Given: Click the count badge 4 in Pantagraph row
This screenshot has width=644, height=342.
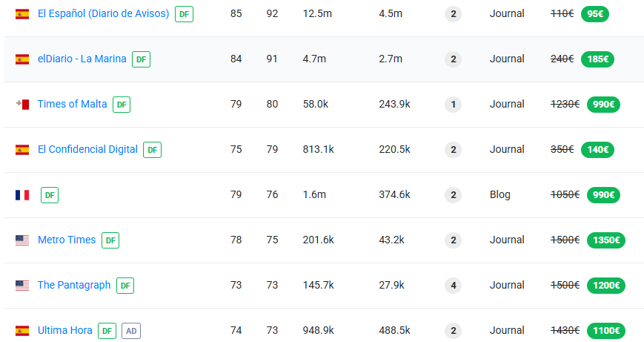Looking at the screenshot, I should 453,286.
